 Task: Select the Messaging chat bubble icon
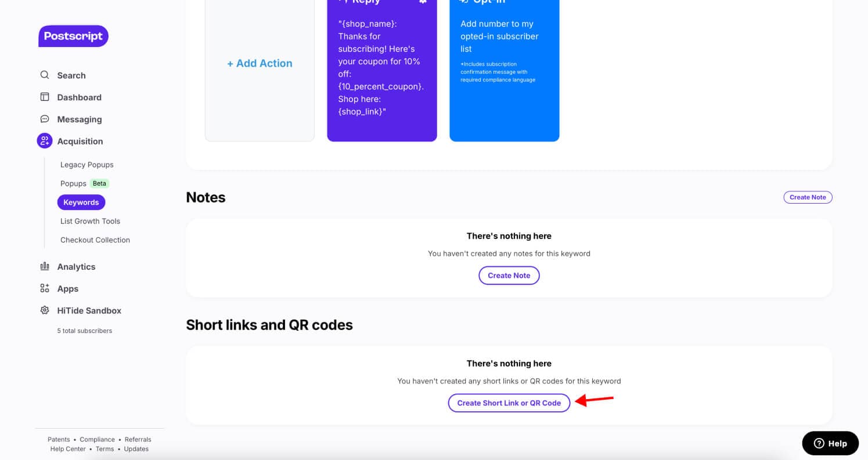45,119
